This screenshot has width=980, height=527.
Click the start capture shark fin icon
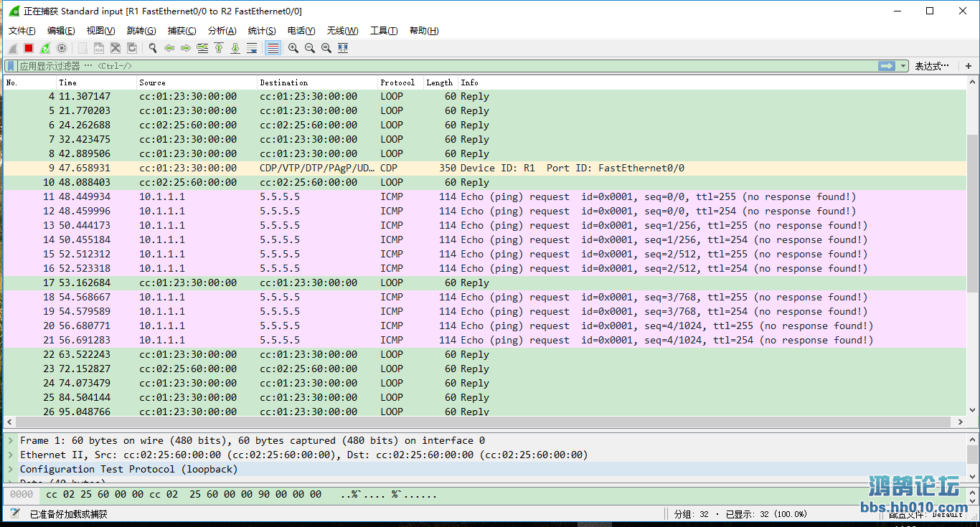click(12, 48)
